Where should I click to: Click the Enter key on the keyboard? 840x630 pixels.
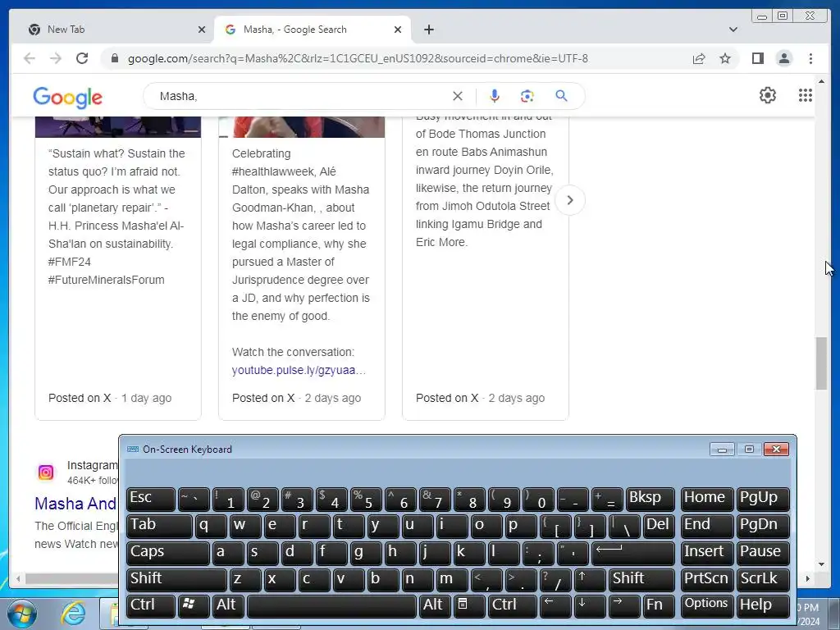tap(633, 553)
